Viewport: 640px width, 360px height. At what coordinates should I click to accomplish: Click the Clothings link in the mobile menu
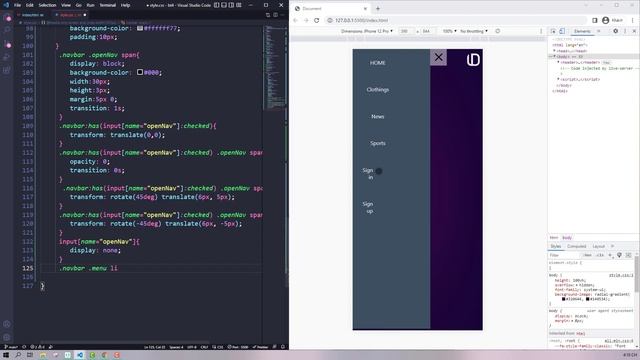pos(378,90)
